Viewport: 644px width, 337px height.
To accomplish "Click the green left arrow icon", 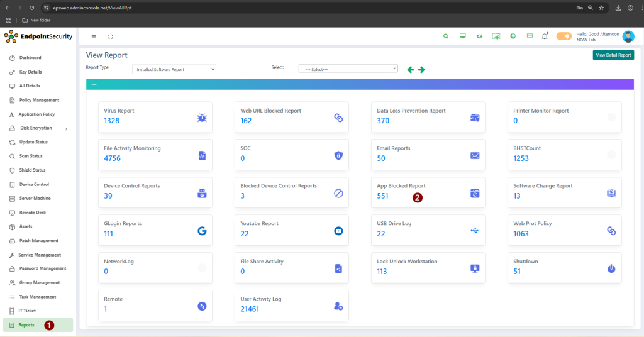I will tap(411, 69).
